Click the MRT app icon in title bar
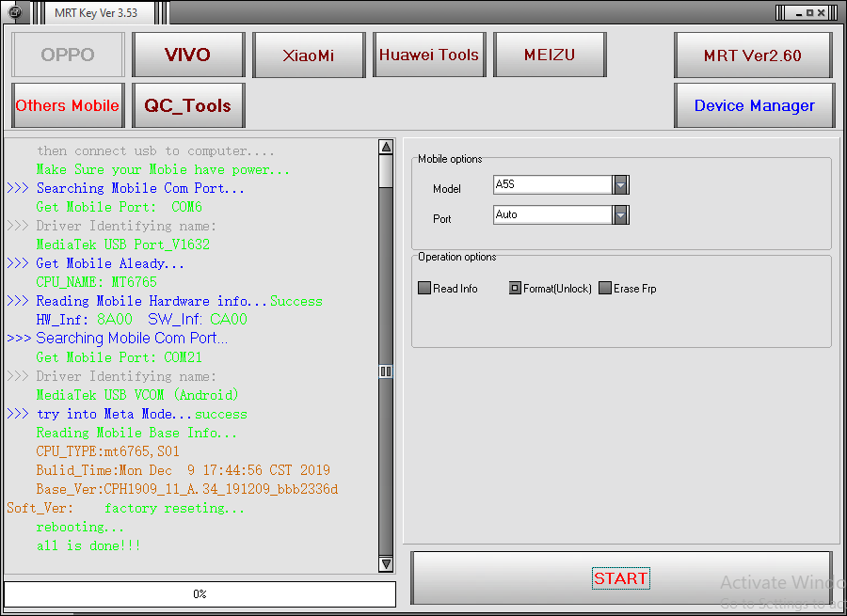Screen dimensions: 847x616 tap(16, 12)
